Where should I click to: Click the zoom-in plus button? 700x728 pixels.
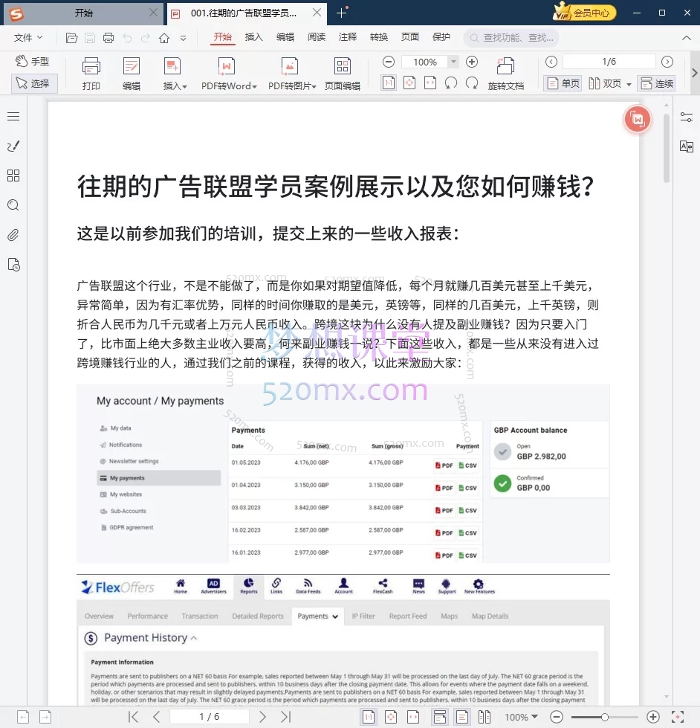(x=472, y=62)
